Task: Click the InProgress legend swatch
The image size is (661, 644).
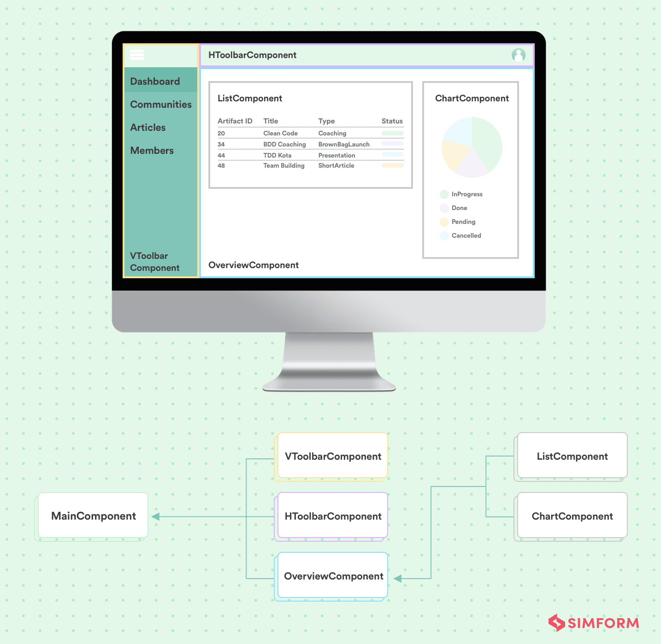Action: (x=444, y=194)
